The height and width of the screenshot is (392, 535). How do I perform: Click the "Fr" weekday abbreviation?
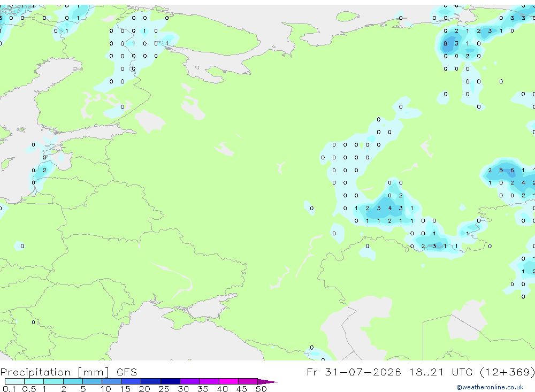click(312, 372)
